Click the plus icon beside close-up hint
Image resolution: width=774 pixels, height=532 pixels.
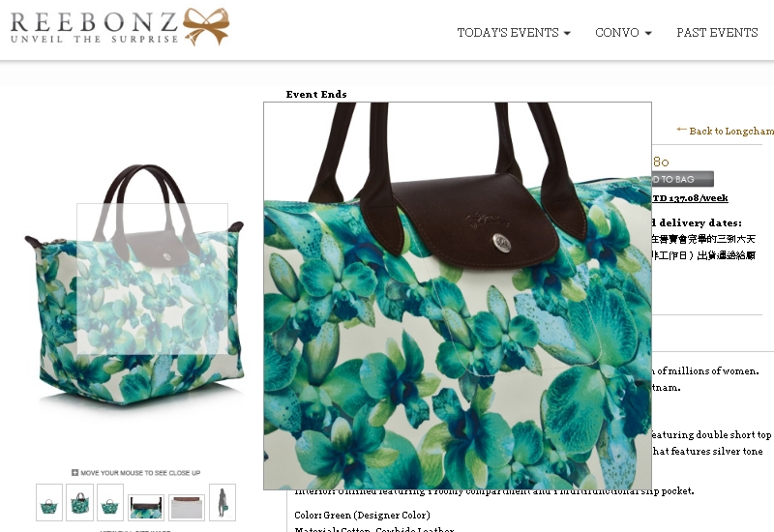click(x=75, y=472)
